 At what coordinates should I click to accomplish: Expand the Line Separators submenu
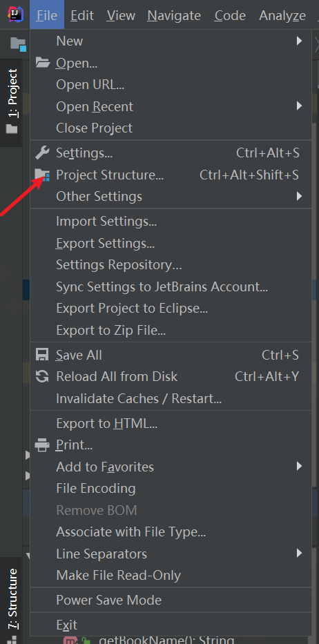point(171,554)
